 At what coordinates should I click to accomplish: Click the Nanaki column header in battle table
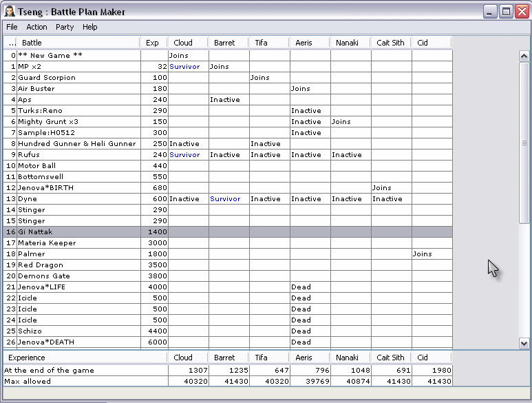coord(350,43)
